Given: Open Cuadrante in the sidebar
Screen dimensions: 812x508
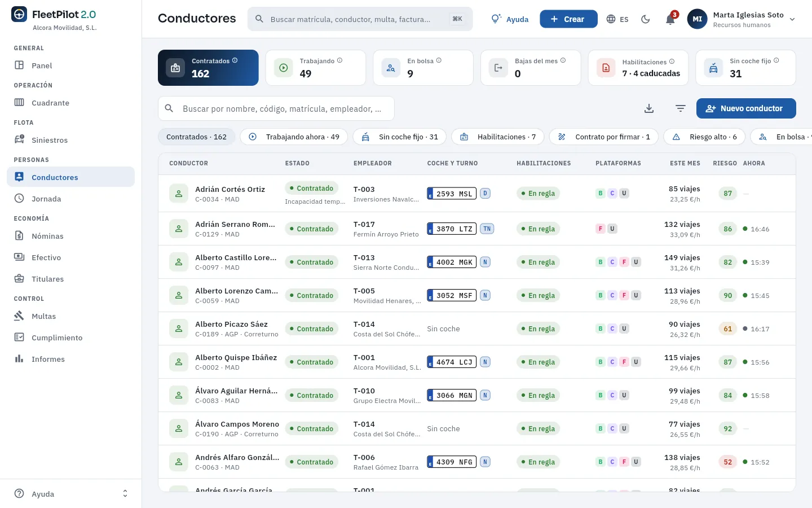Looking at the screenshot, I should pyautogui.click(x=70, y=103).
